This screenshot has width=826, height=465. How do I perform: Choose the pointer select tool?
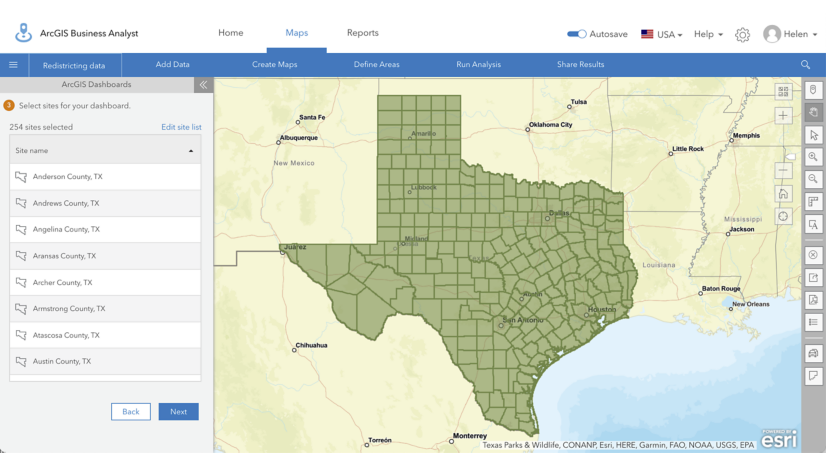[x=813, y=135]
